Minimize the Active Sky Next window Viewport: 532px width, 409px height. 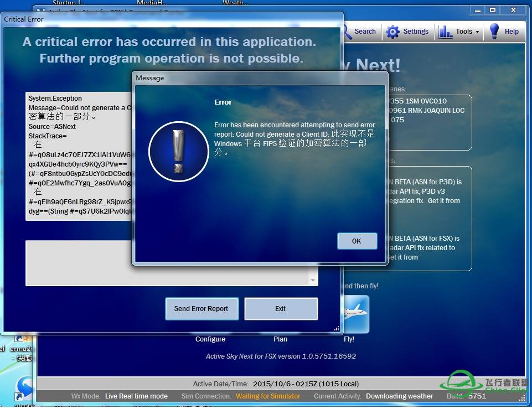(478, 9)
